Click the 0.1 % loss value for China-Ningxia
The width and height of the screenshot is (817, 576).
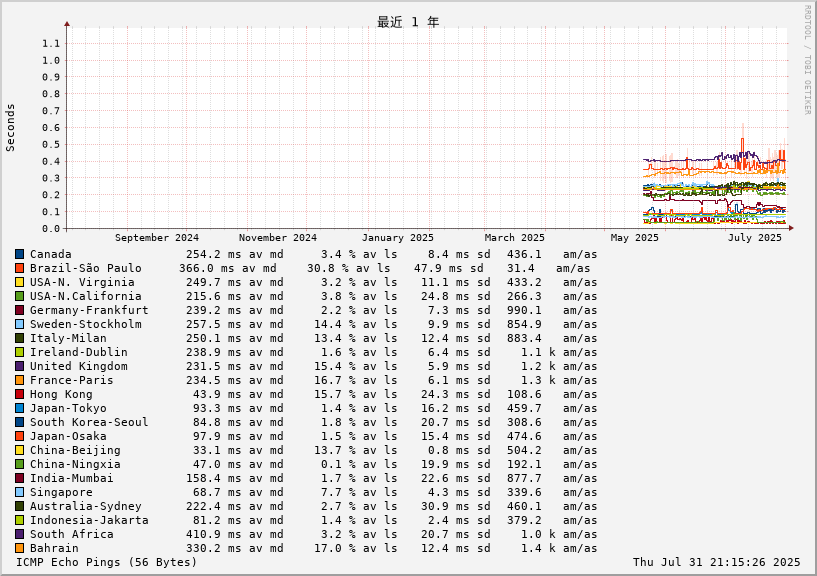338,464
